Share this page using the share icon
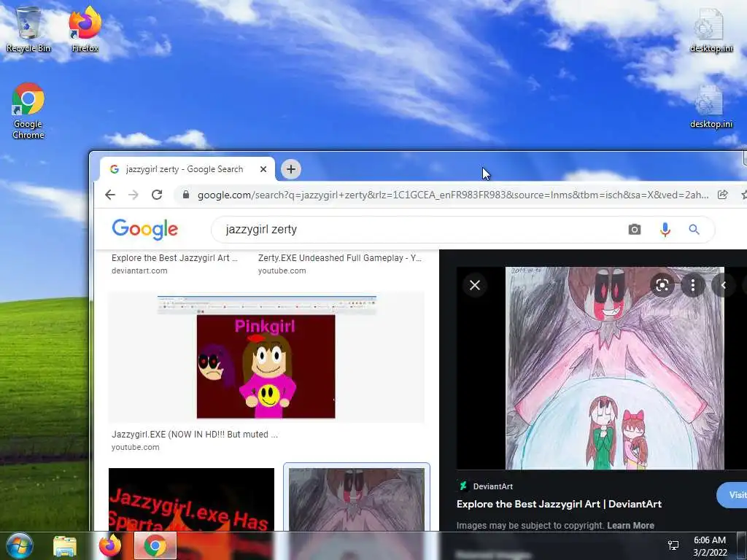This screenshot has height=560, width=747. tap(722, 195)
